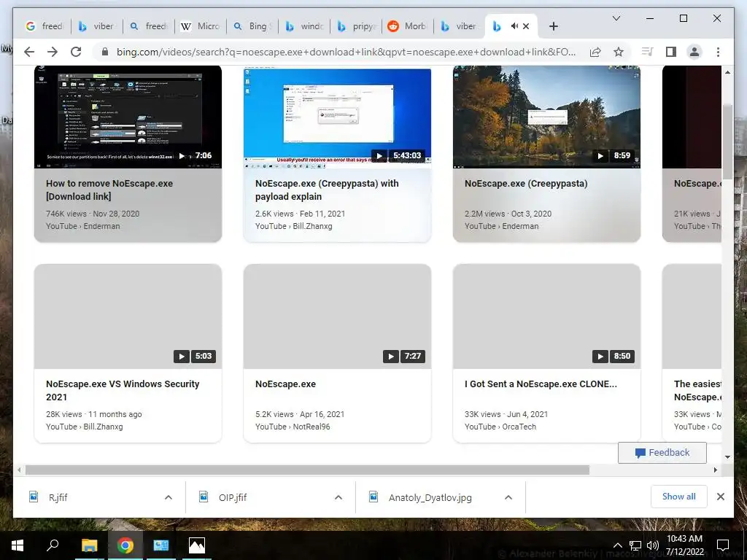Show hidden system tray icons

pyautogui.click(x=617, y=545)
